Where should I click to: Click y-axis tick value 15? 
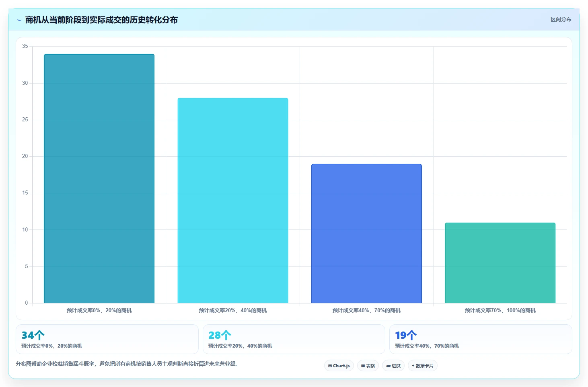click(25, 193)
